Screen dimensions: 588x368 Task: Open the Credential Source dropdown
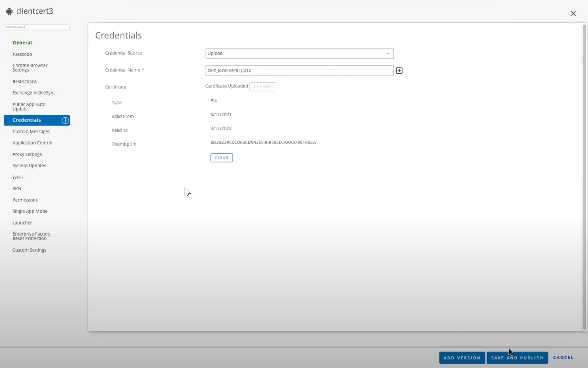pos(299,54)
